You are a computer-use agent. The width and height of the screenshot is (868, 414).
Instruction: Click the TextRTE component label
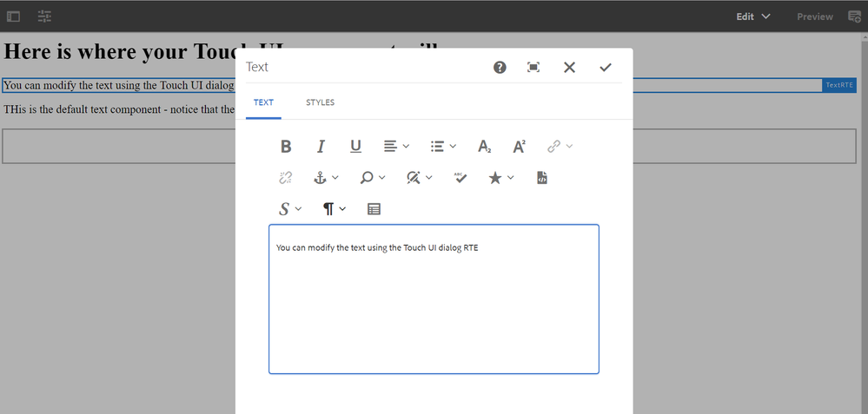coord(839,85)
